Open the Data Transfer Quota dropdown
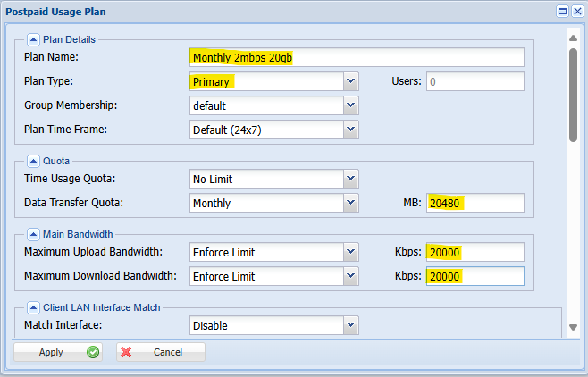This screenshot has width=588, height=377. 351,203
